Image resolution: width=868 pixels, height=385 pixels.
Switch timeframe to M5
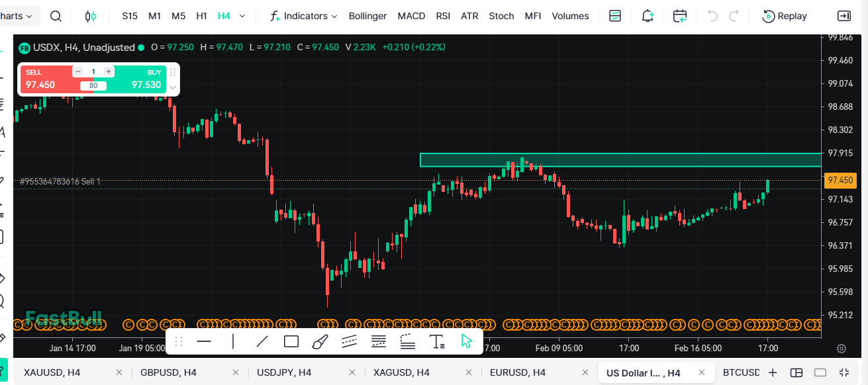178,16
